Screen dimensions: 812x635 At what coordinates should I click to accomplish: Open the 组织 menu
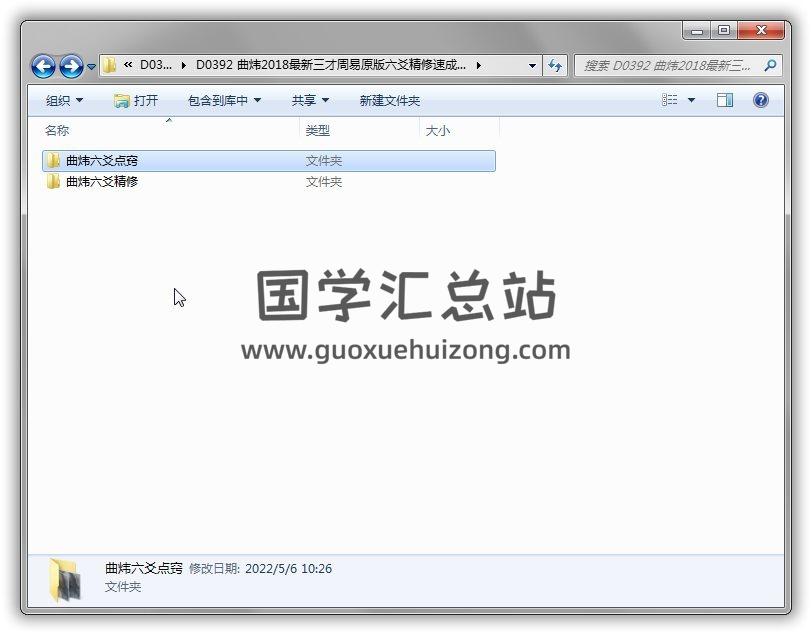[64, 100]
